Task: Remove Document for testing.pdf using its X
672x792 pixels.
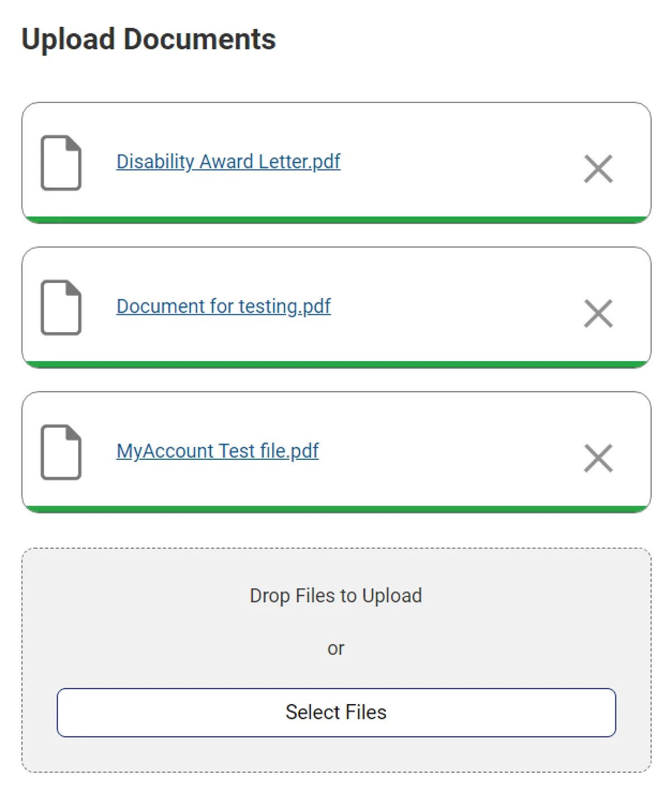Action: (x=598, y=313)
